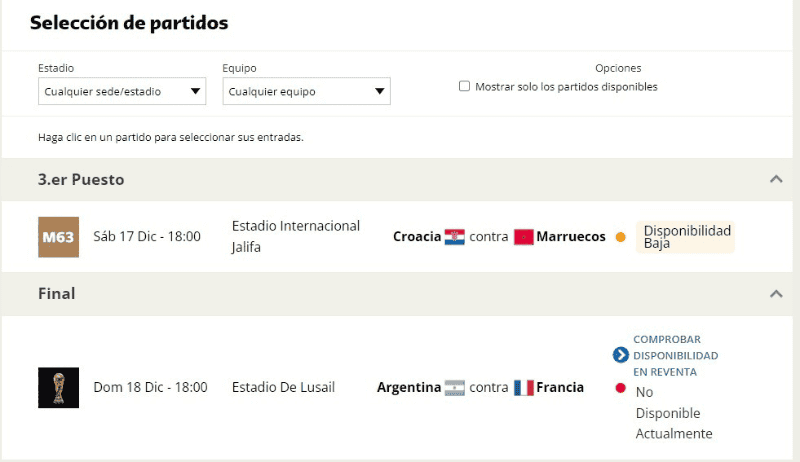Click the 'Disponibilidad Baja' label

point(686,237)
